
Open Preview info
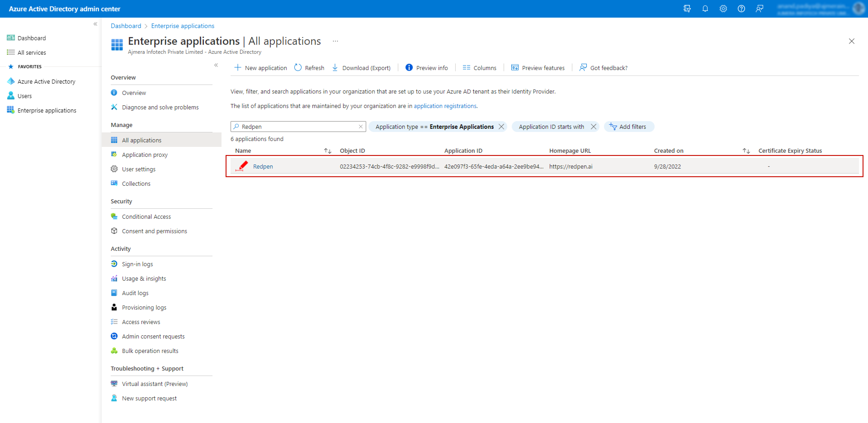click(427, 68)
